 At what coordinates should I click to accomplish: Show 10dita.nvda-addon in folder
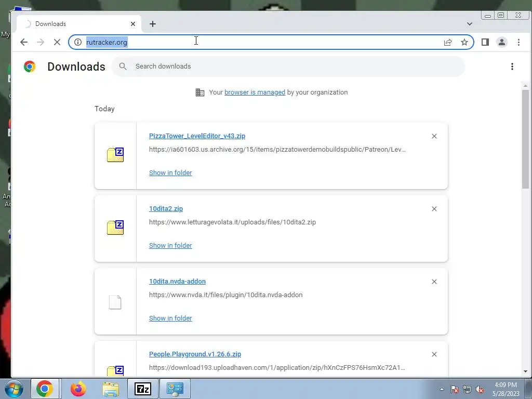[x=170, y=318]
